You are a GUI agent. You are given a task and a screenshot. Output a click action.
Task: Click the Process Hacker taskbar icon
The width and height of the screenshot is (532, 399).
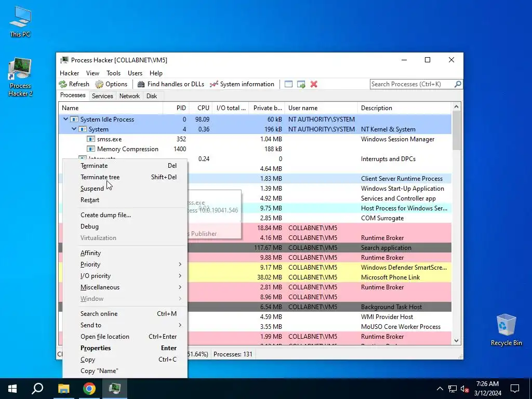(115, 389)
